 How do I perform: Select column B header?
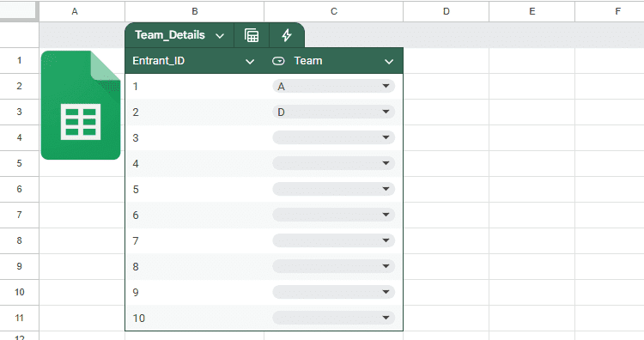point(195,11)
